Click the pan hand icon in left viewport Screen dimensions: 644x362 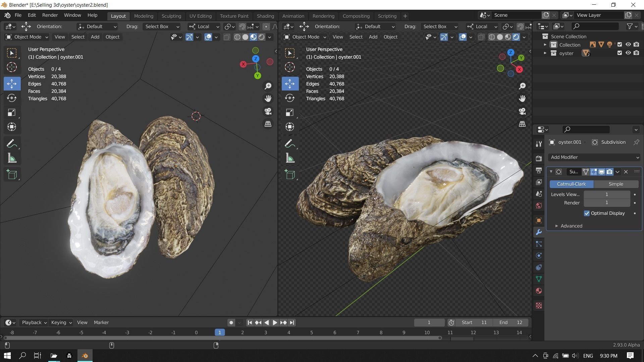pos(268,99)
